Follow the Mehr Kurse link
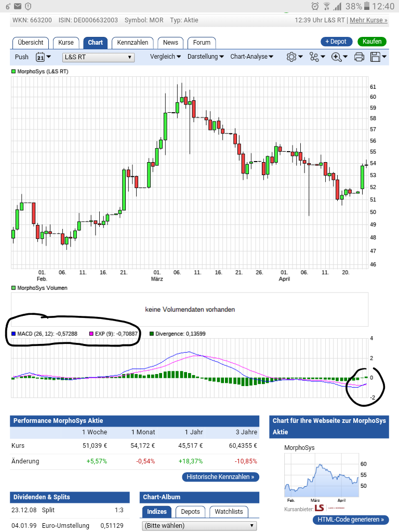The image size is (399, 532). point(368,20)
